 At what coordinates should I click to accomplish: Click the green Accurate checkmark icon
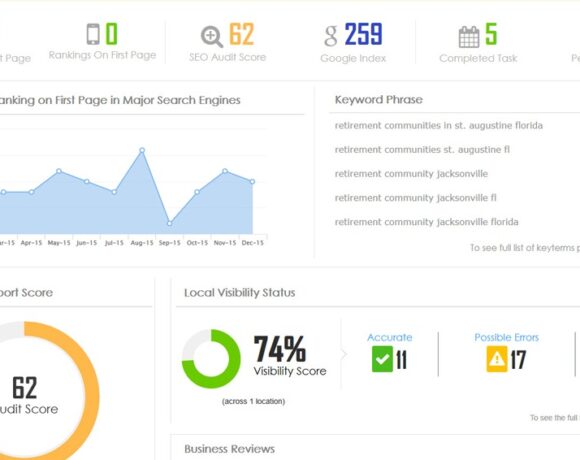382,359
